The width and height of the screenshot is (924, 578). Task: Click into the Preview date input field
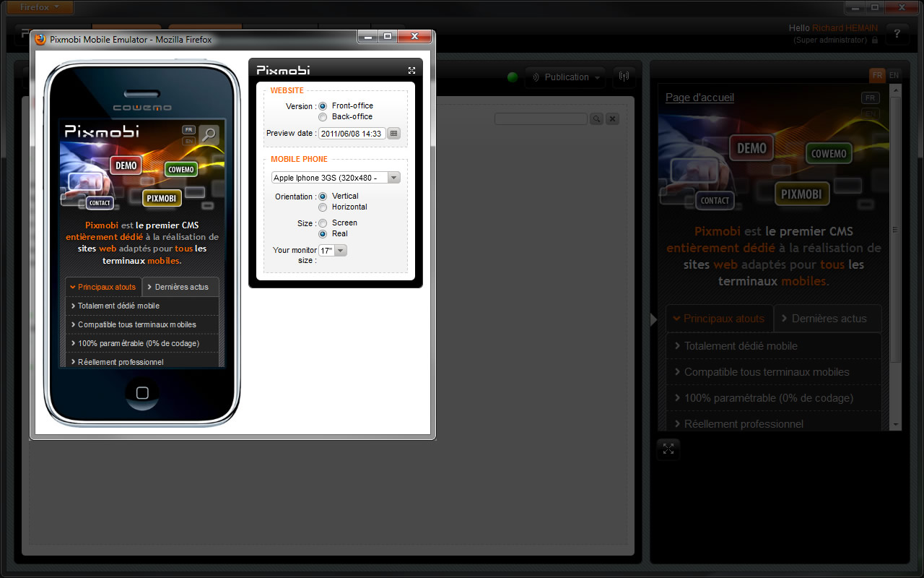[x=352, y=134]
